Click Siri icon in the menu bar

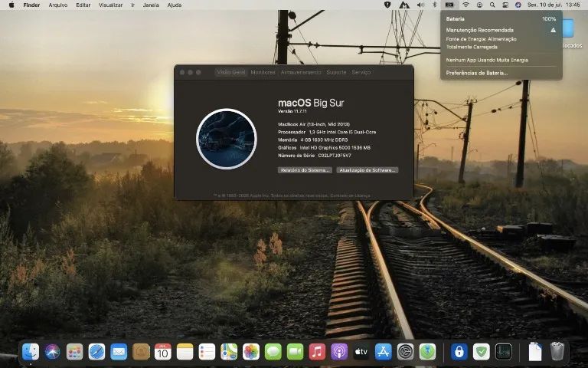518,5
